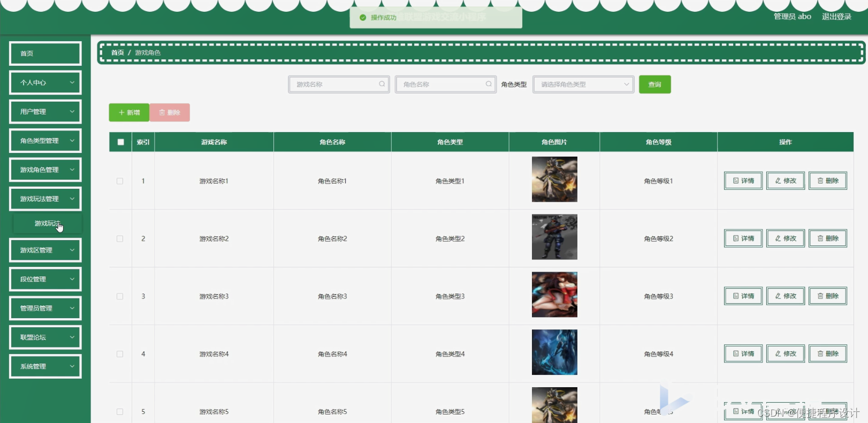Click the cell 角色等级2
This screenshot has height=423, width=868.
pos(658,239)
